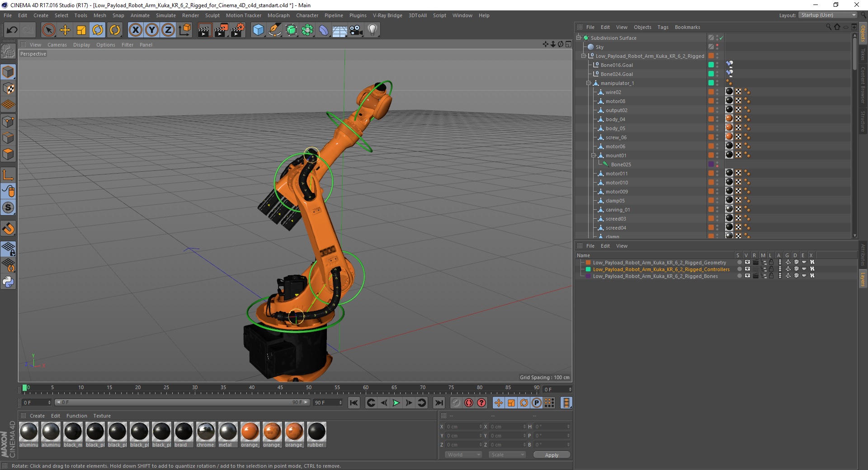The width and height of the screenshot is (868, 470).
Task: Switch to Polygons mode
Action: click(x=8, y=154)
